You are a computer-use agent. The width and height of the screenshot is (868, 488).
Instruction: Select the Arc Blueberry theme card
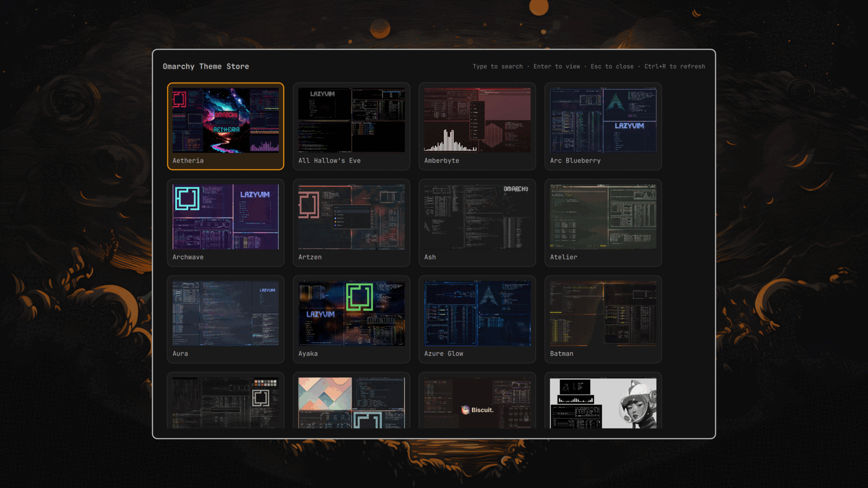(603, 126)
